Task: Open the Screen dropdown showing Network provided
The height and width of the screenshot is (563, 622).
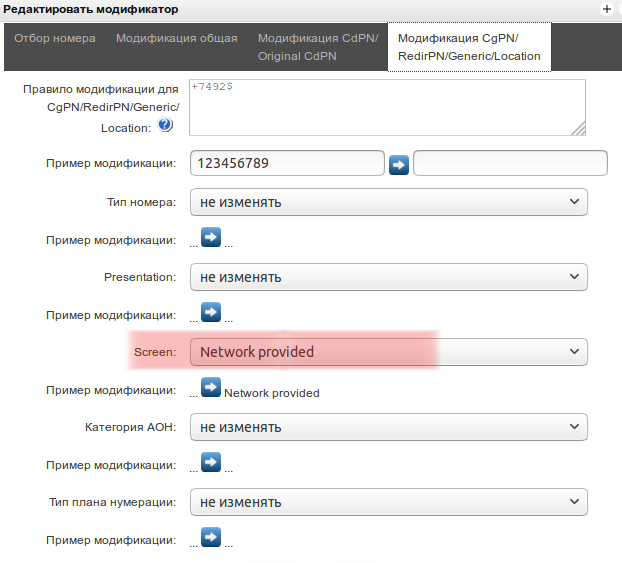Action: coord(389,352)
